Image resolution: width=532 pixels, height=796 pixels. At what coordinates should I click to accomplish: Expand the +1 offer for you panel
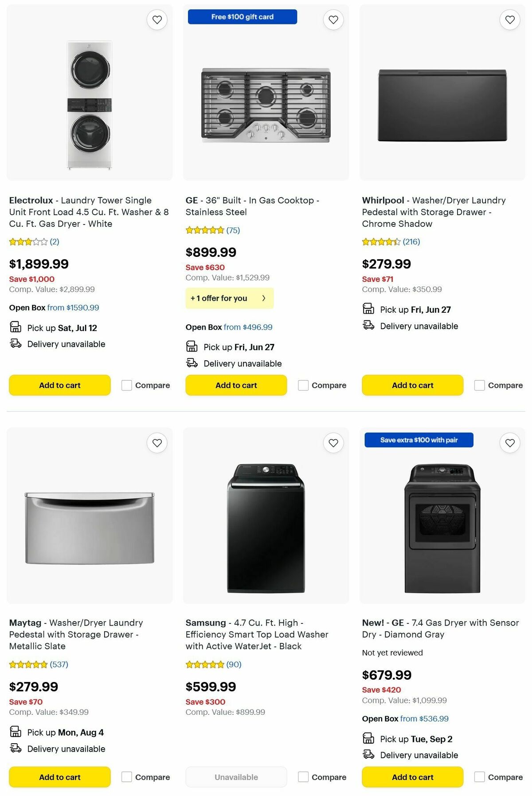click(229, 298)
